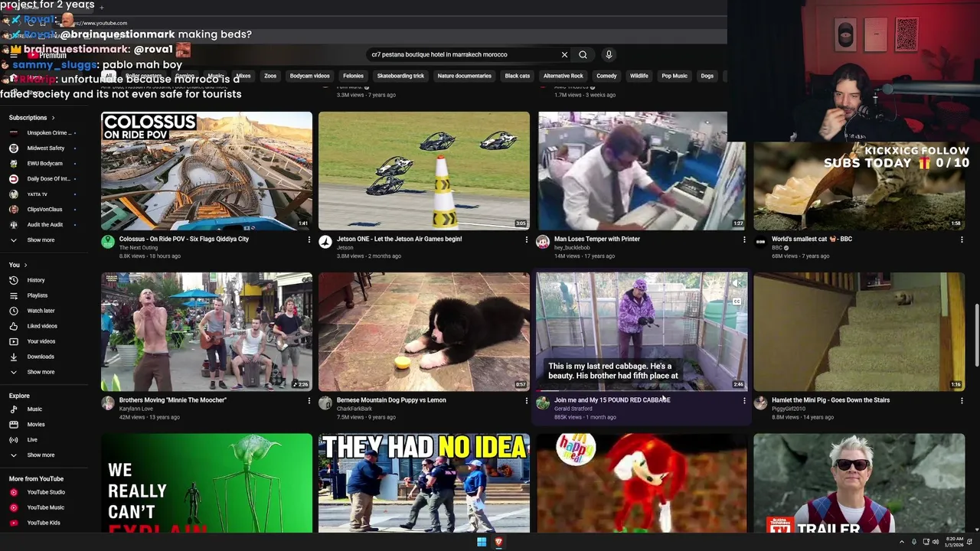The image size is (980, 551).
Task: Open Audit the Audit subscription channel
Action: point(42,225)
